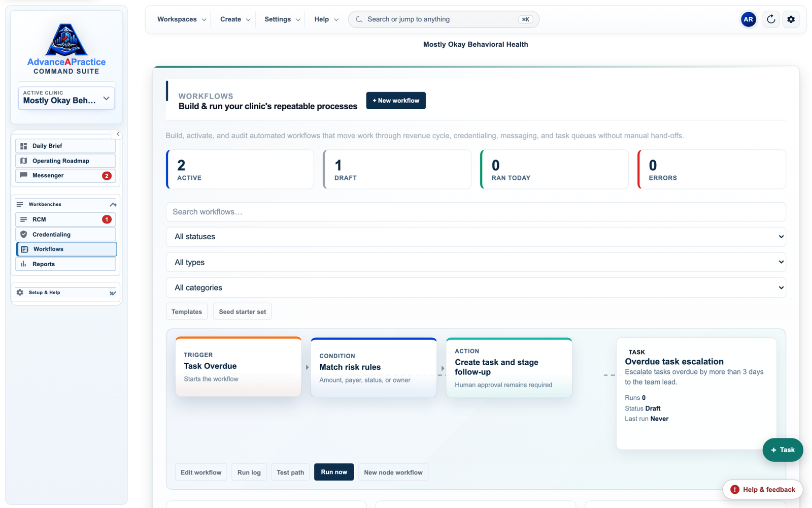This screenshot has width=812, height=508.
Task: Open the Run log
Action: coord(249,472)
